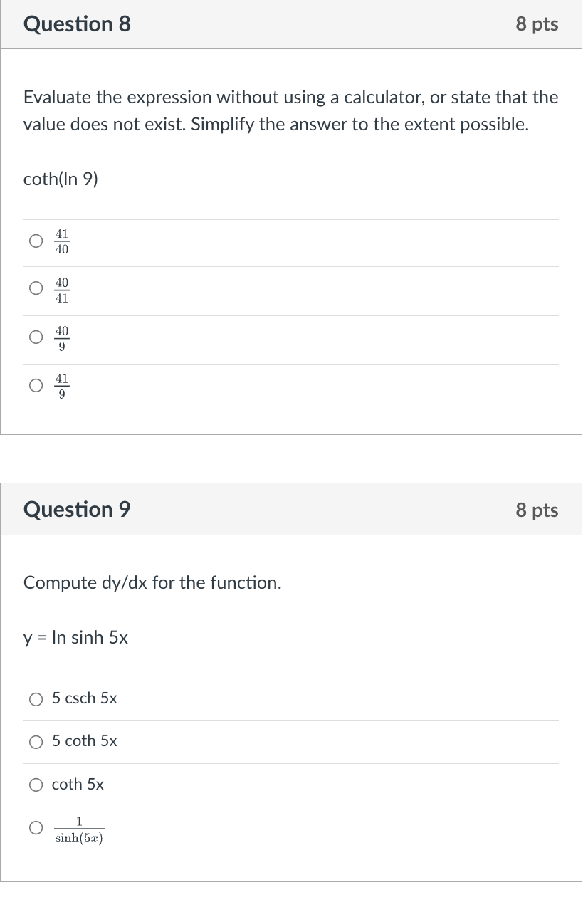Choose the answer 5 coth 5x
Screen dimensions: 588x902
click(36, 742)
